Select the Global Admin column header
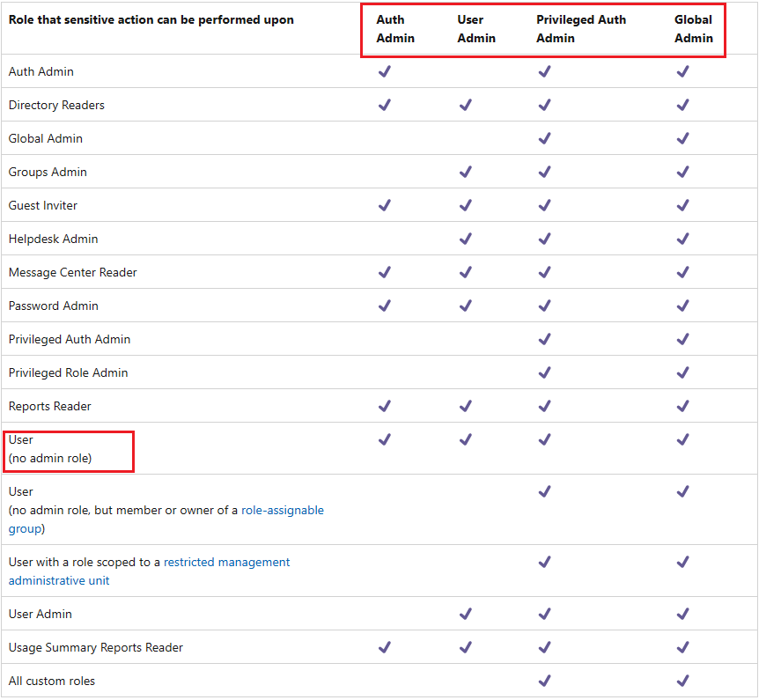This screenshot has width=759, height=700. [694, 29]
